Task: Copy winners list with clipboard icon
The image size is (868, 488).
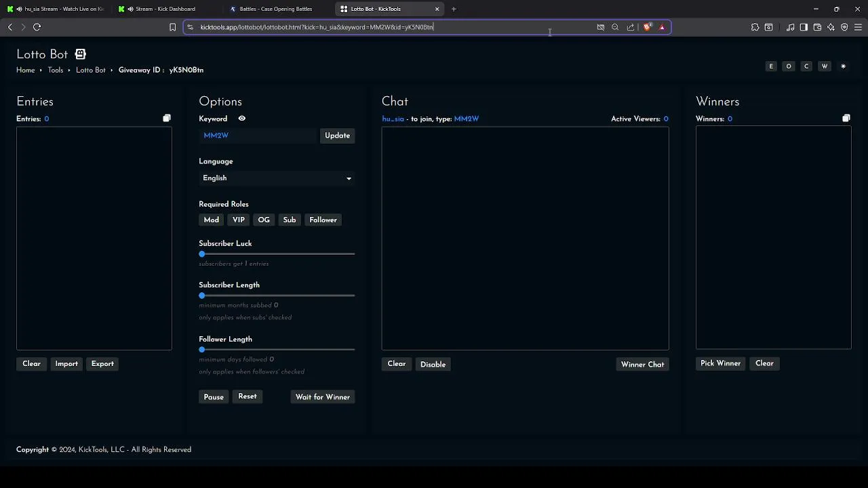Action: pyautogui.click(x=846, y=119)
